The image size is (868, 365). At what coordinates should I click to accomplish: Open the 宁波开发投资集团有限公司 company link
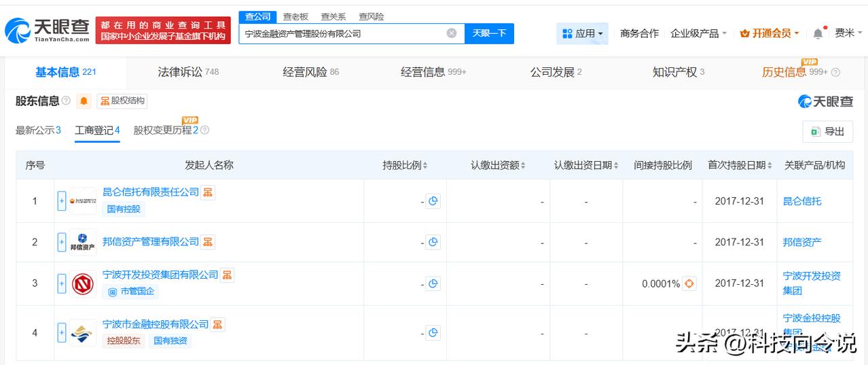pos(160,275)
